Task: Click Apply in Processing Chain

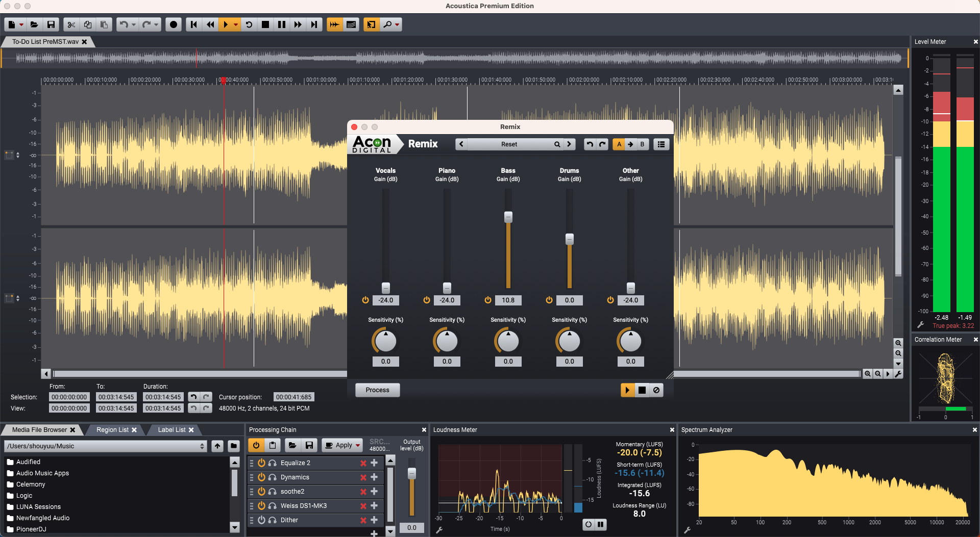Action: (339, 445)
